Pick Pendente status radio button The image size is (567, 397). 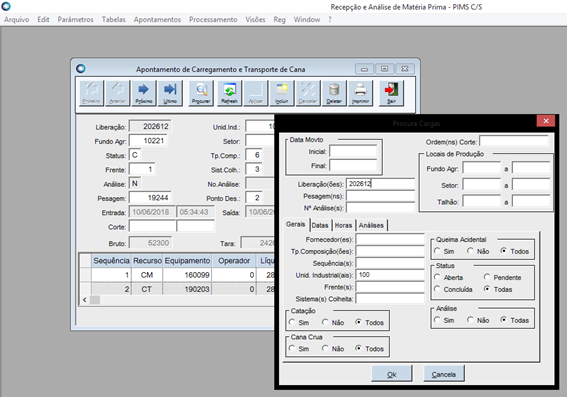tap(503, 277)
